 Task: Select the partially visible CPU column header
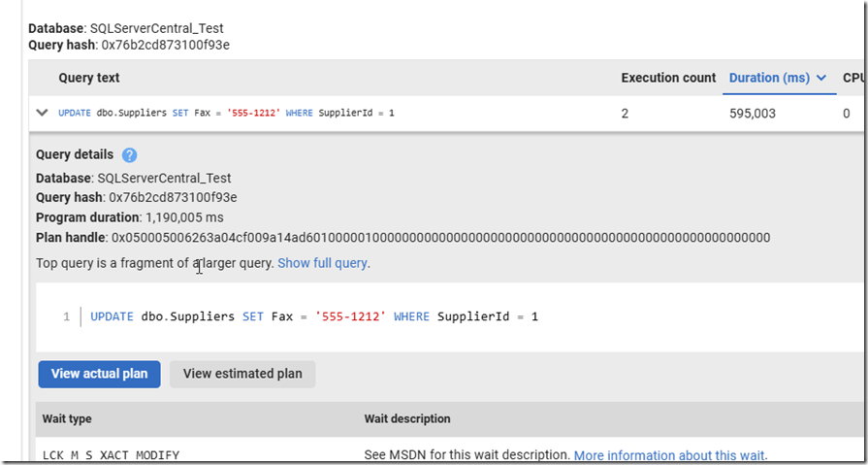tap(853, 78)
